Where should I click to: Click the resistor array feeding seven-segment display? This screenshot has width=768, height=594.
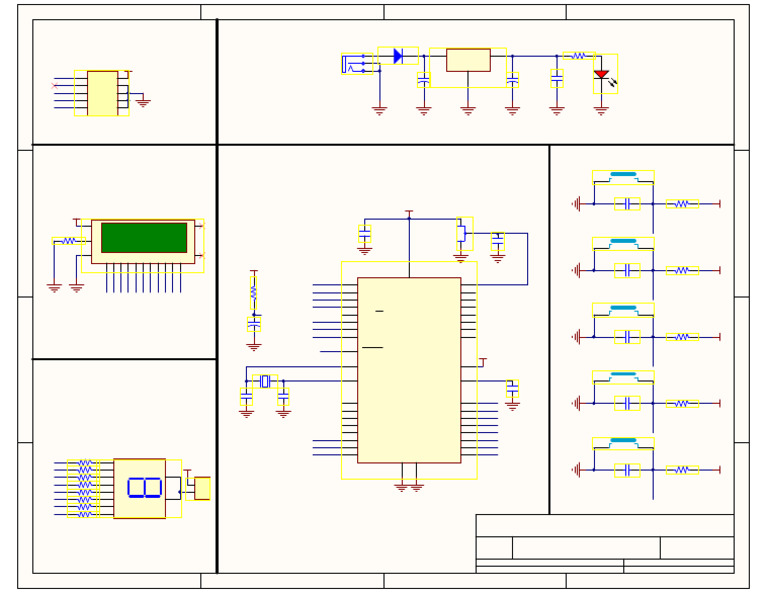84,488
